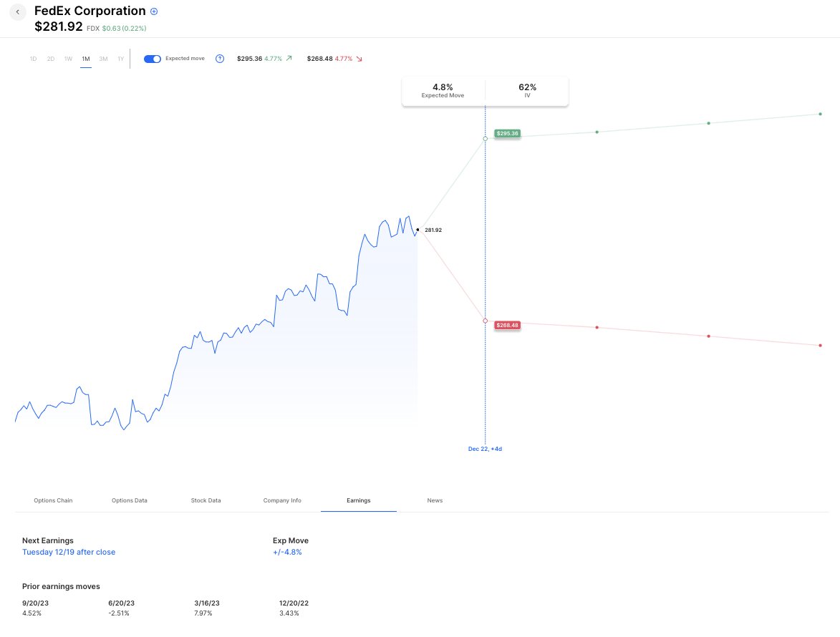The image size is (840, 637).
Task: Open the Stock Data tab
Action: pyautogui.click(x=206, y=500)
